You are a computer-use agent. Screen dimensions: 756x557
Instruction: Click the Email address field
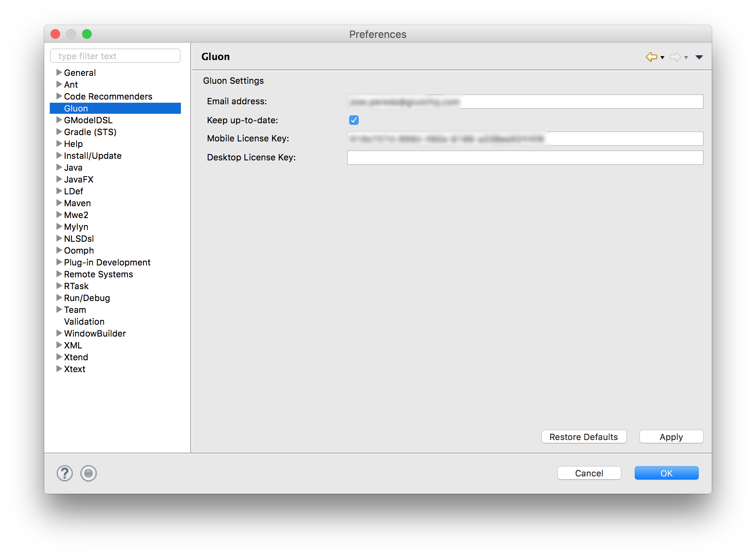click(x=525, y=102)
